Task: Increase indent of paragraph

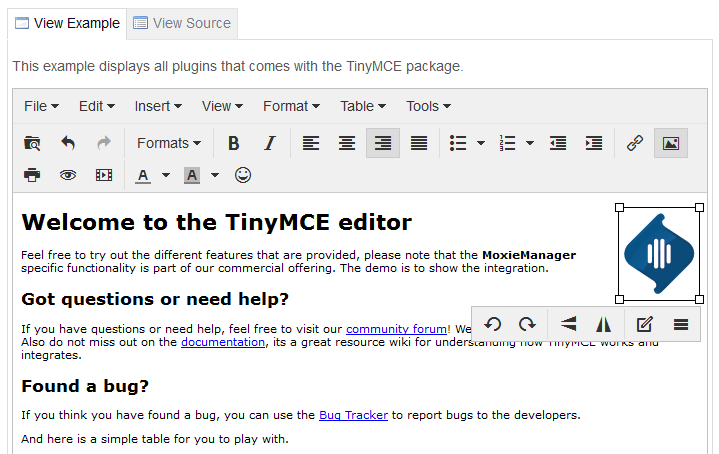Action: pyautogui.click(x=594, y=144)
